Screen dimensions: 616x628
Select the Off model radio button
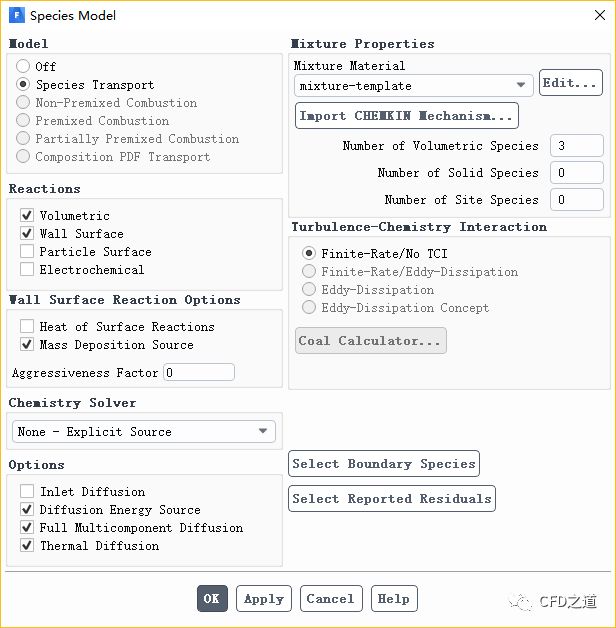coord(23,66)
